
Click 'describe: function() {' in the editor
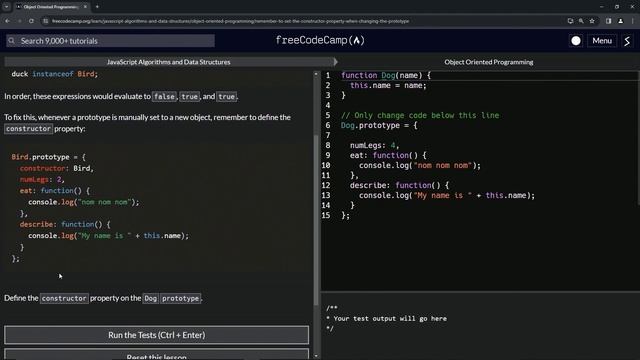click(x=399, y=185)
